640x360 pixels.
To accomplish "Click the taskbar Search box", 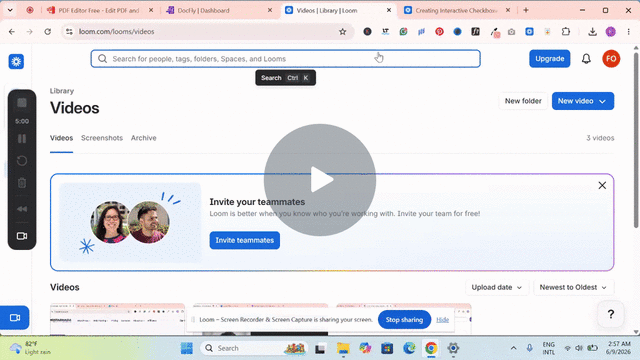I will click(x=254, y=348).
